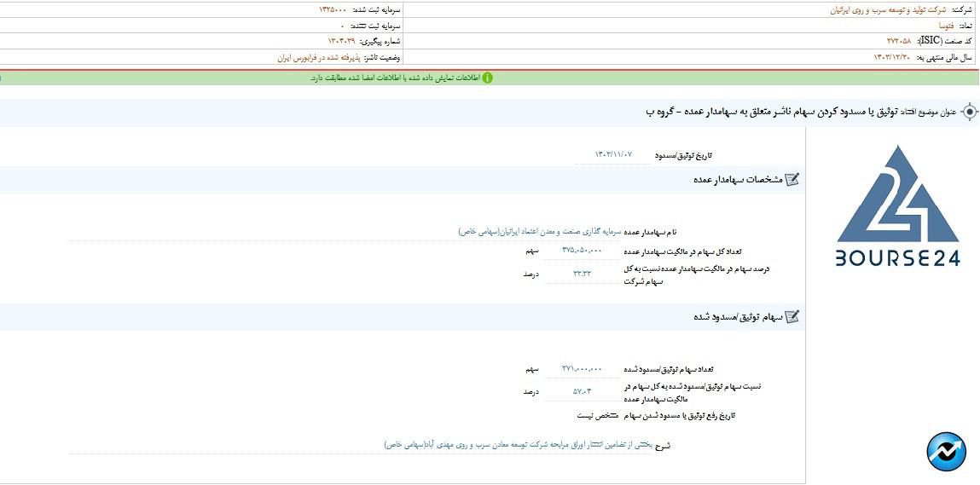980x485 pixels.
Task: Click the pledged ratio value ۵۷.۰۳
Action: 582,391
